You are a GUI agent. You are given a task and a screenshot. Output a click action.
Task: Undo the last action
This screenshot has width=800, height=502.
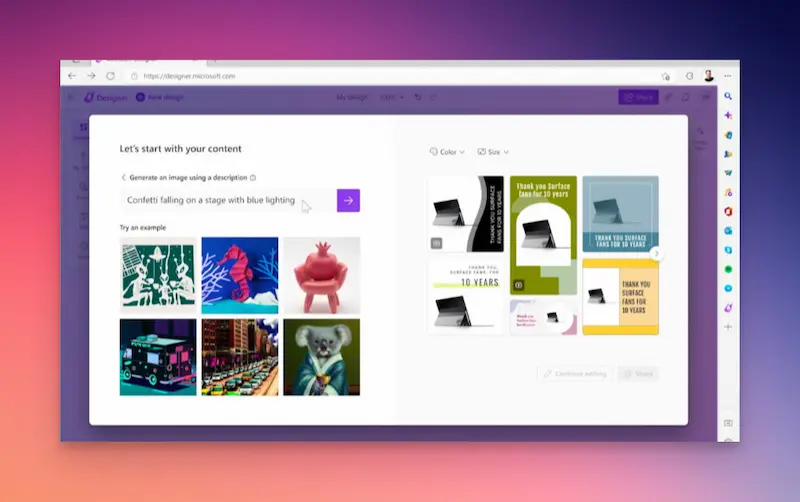click(418, 97)
